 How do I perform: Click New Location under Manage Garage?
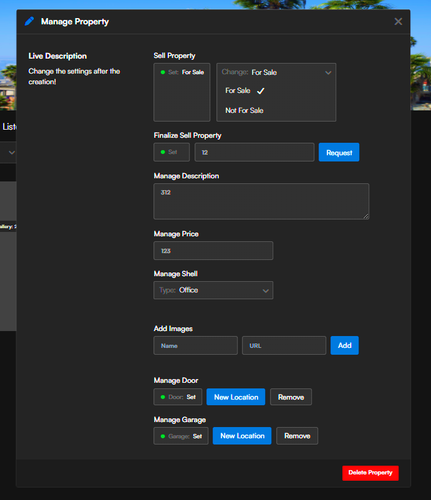[x=242, y=436]
